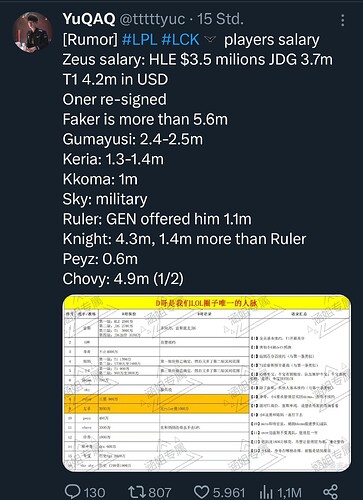The image size is (363, 500).
Task: Retweet this post via the arrows icon
Action: point(137,492)
